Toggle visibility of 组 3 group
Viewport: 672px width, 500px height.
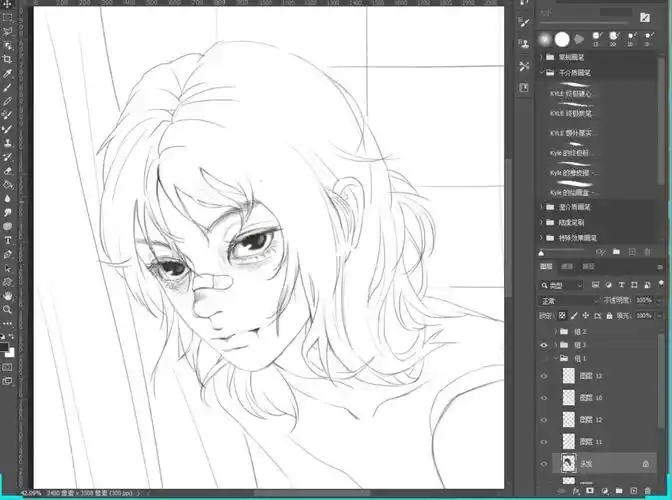point(544,344)
